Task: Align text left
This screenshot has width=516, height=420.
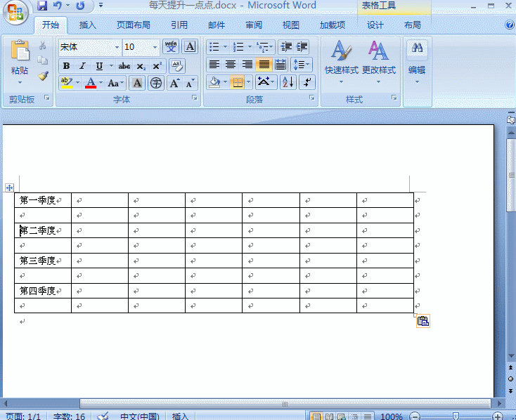Action: (x=214, y=65)
